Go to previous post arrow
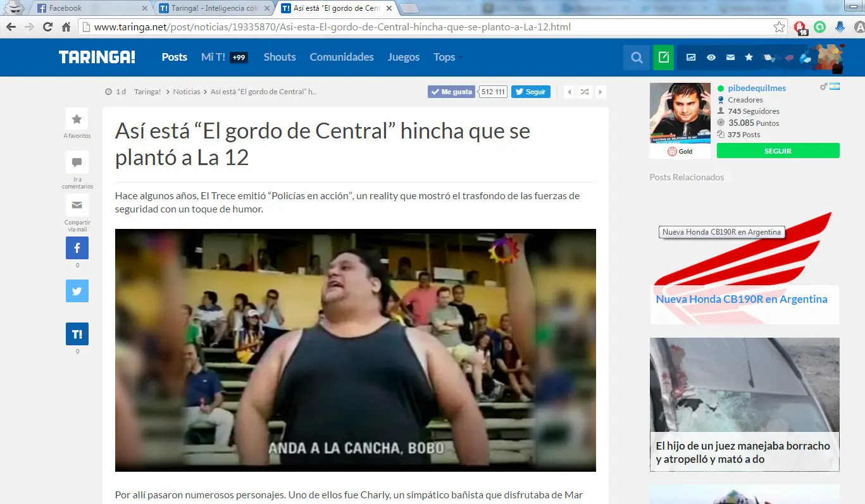This screenshot has width=865, height=504. click(x=569, y=92)
